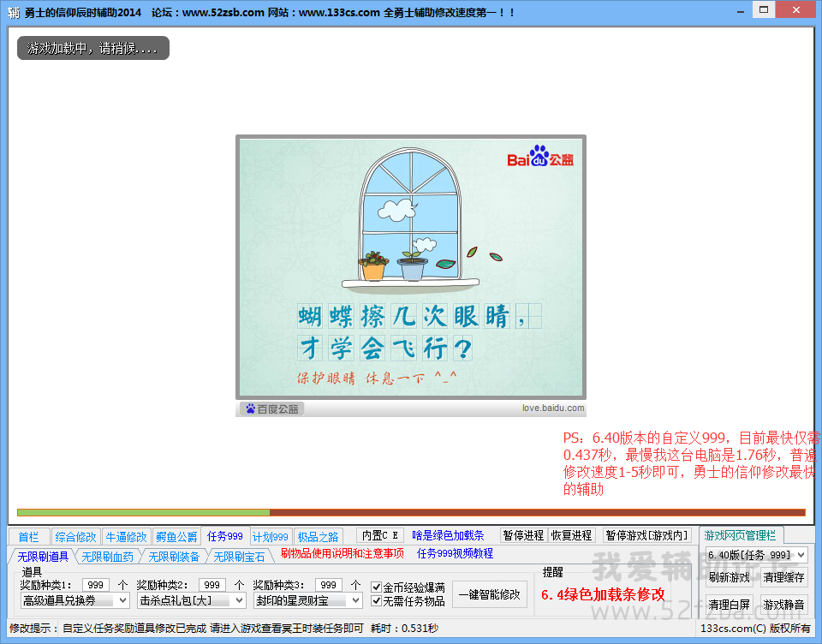822x644 pixels.
Task: Open the Baidu 公益 eye-care banner image
Action: pyautogui.click(x=410, y=267)
